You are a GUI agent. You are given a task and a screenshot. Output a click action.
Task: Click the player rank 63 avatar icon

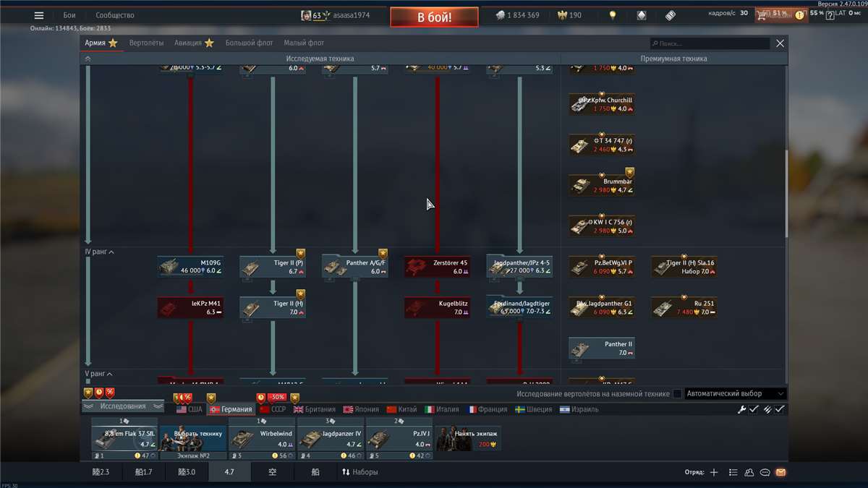(x=306, y=15)
